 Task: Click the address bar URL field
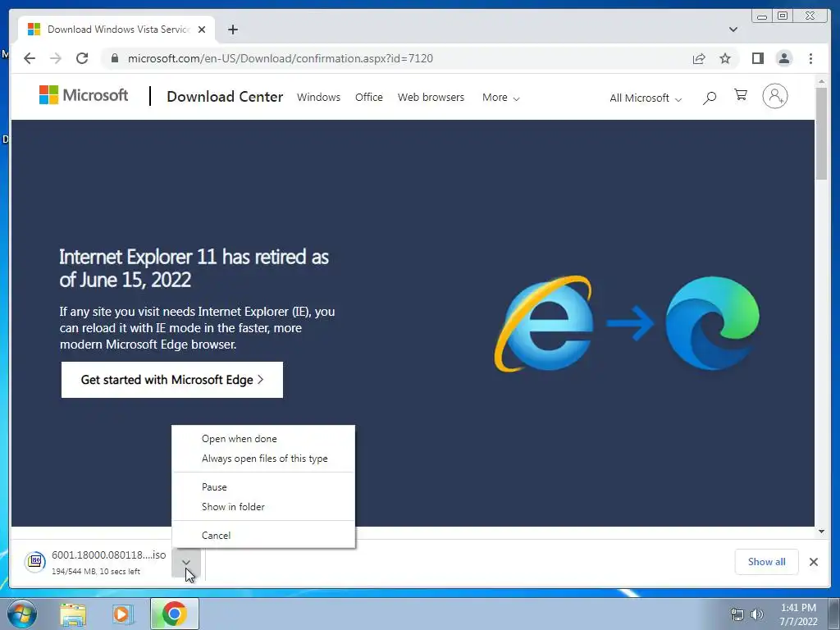point(396,58)
